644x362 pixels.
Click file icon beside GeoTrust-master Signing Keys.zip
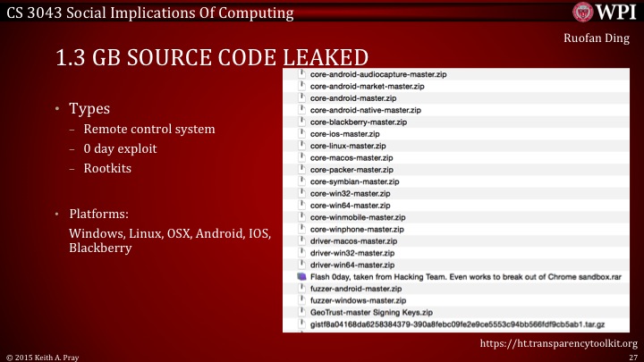(302, 312)
